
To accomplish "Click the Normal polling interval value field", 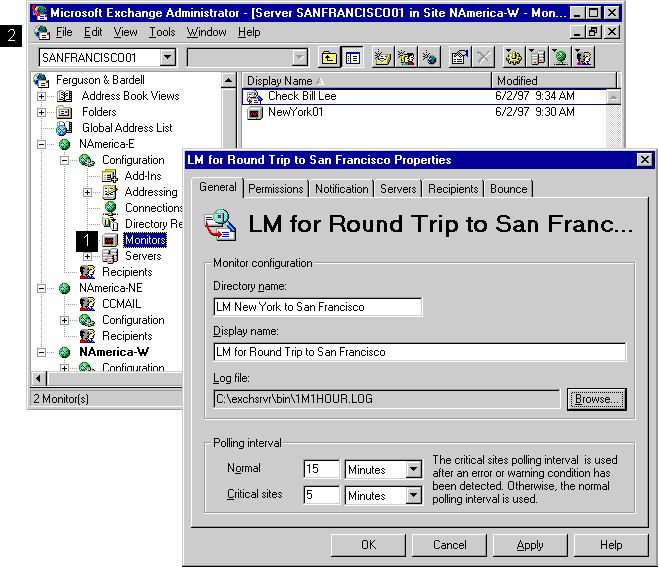I will [321, 469].
